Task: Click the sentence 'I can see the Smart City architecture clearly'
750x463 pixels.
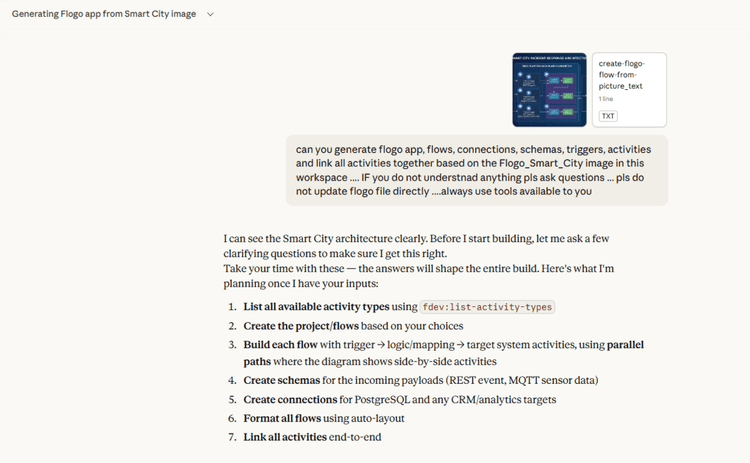Action: (x=325, y=238)
